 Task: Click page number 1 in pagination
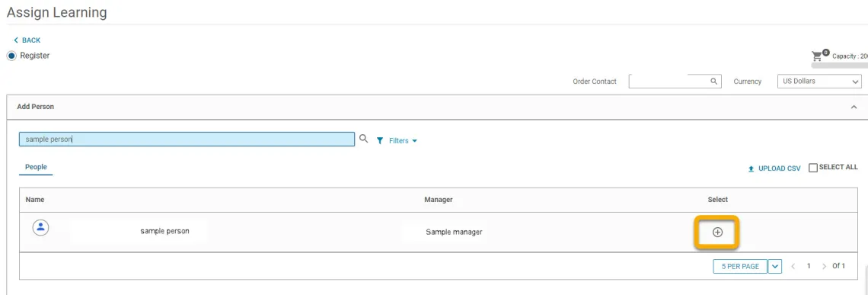point(808,266)
